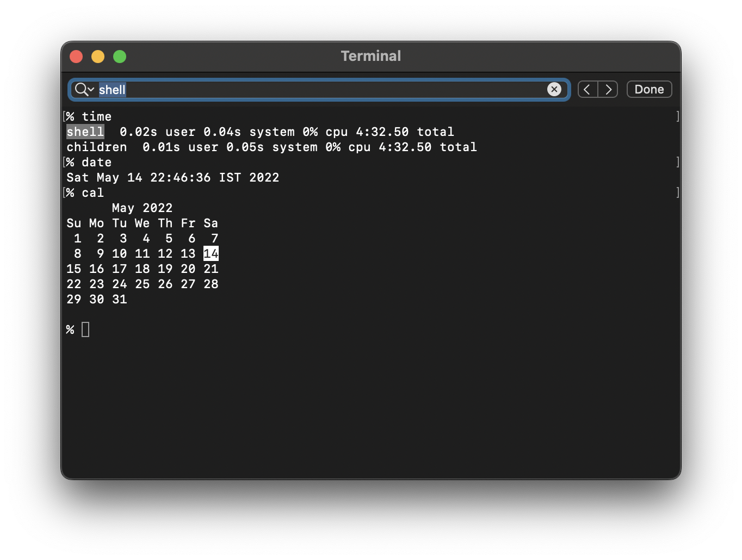Click the magnifying glass search icon
The height and width of the screenshot is (560, 742).
point(79,89)
